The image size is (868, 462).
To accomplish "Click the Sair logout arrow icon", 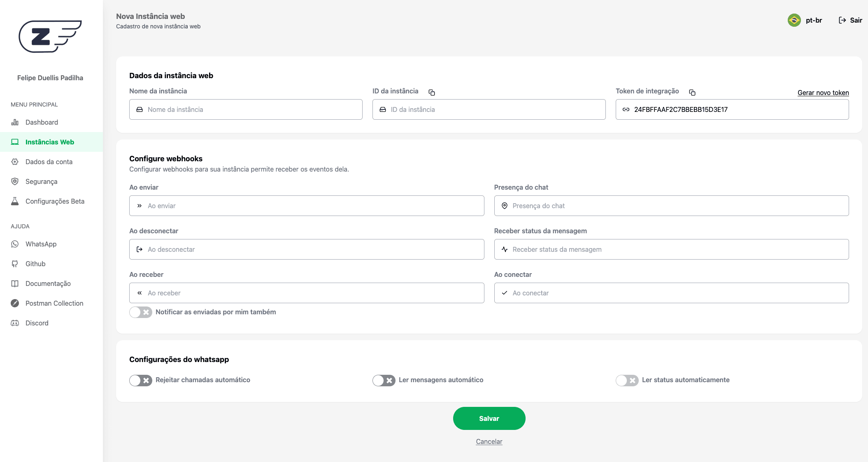I will coord(842,20).
